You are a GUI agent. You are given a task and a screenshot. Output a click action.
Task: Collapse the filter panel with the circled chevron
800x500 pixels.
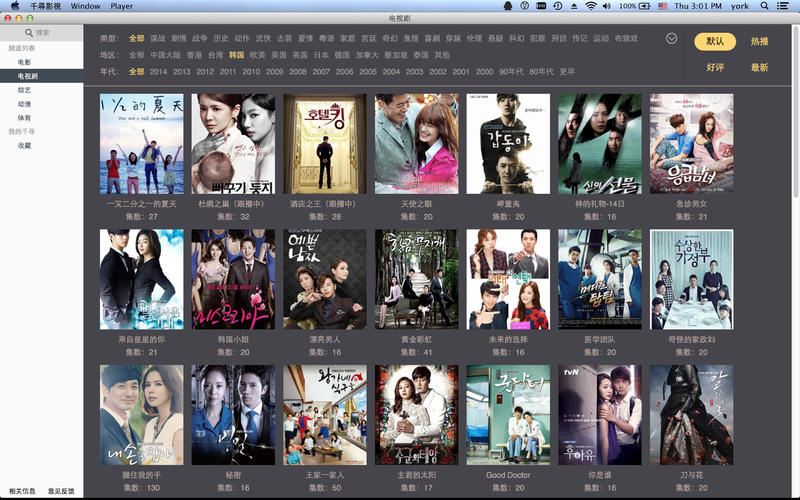671,38
